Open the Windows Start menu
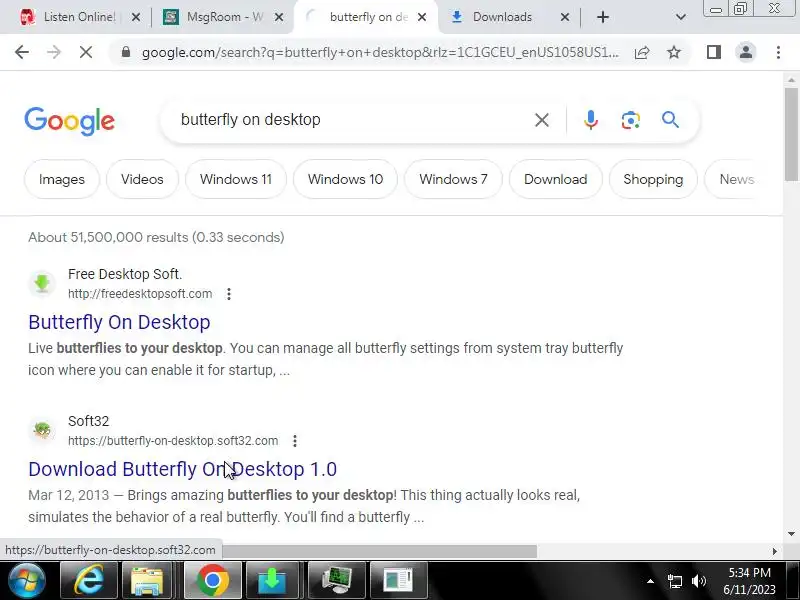 click(x=27, y=581)
